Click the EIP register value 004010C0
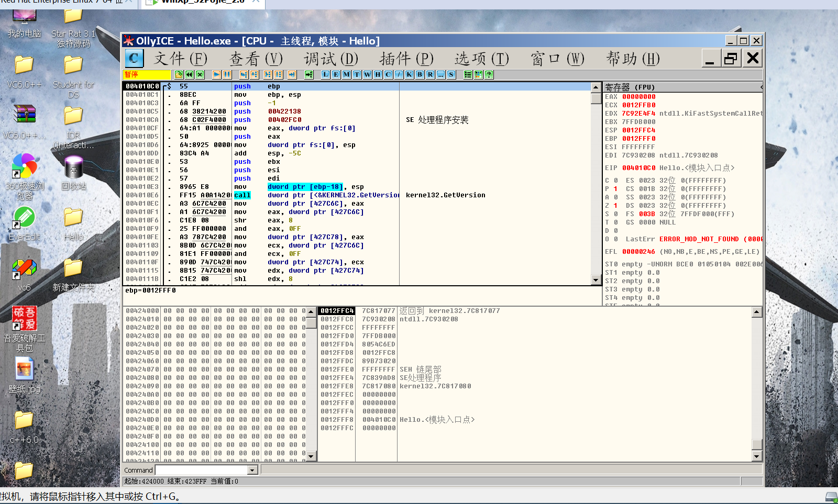This screenshot has width=838, height=504. (x=638, y=168)
